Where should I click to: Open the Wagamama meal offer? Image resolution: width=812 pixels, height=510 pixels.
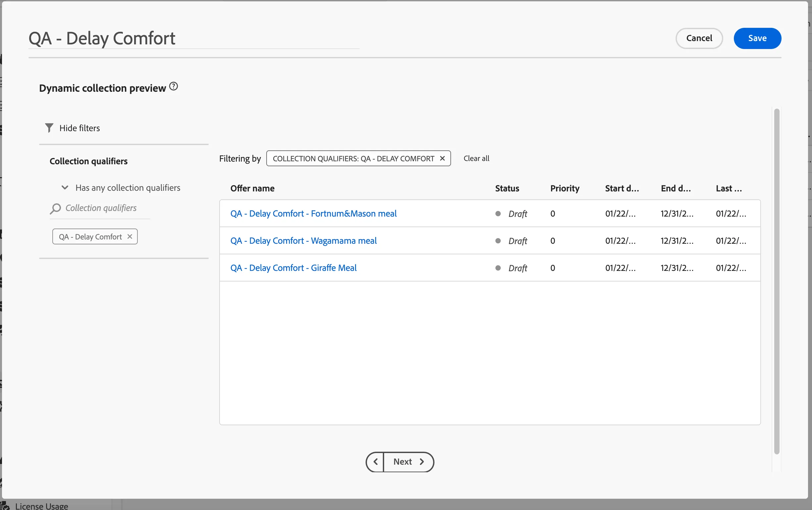point(303,241)
